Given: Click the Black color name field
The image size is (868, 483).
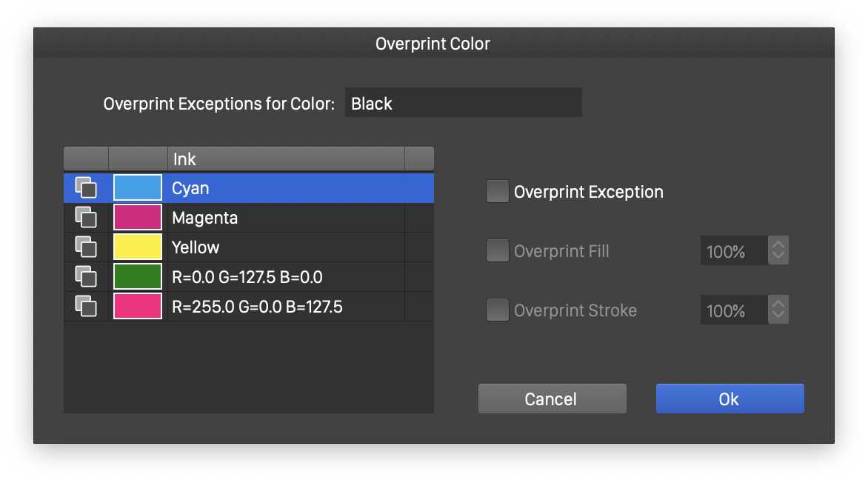Looking at the screenshot, I should 463,103.
